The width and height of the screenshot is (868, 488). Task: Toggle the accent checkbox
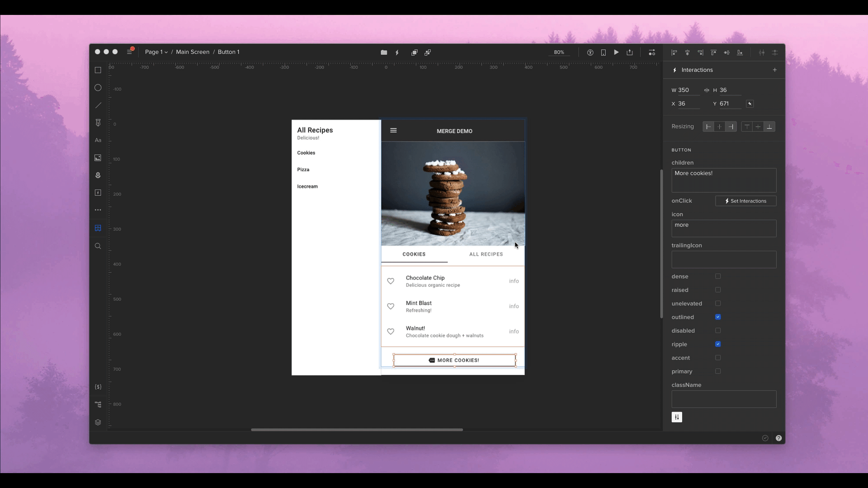(718, 357)
